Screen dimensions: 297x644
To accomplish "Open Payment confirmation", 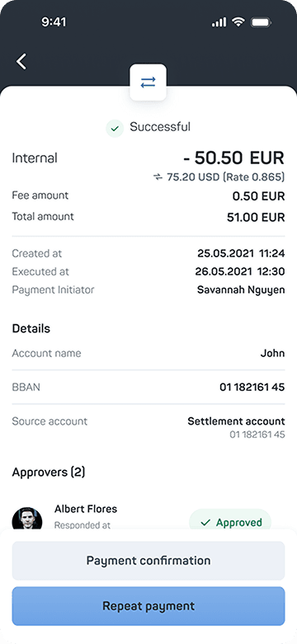I will (x=148, y=561).
